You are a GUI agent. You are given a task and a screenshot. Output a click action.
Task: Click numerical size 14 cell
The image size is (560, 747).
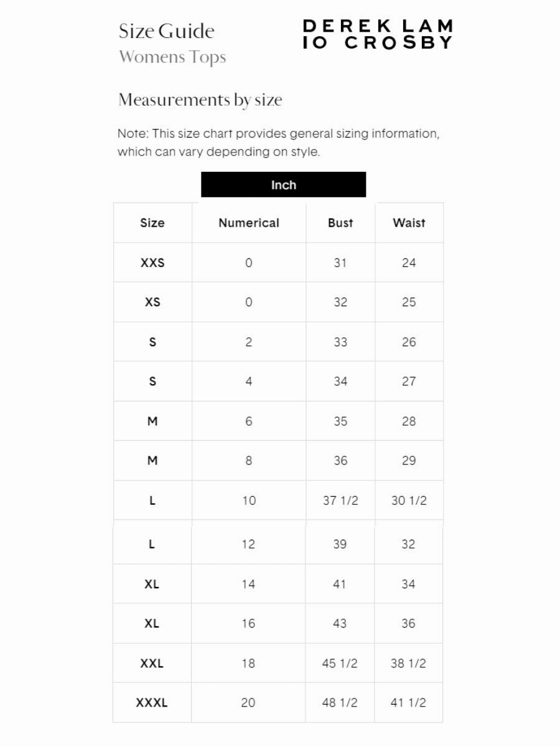coord(248,584)
